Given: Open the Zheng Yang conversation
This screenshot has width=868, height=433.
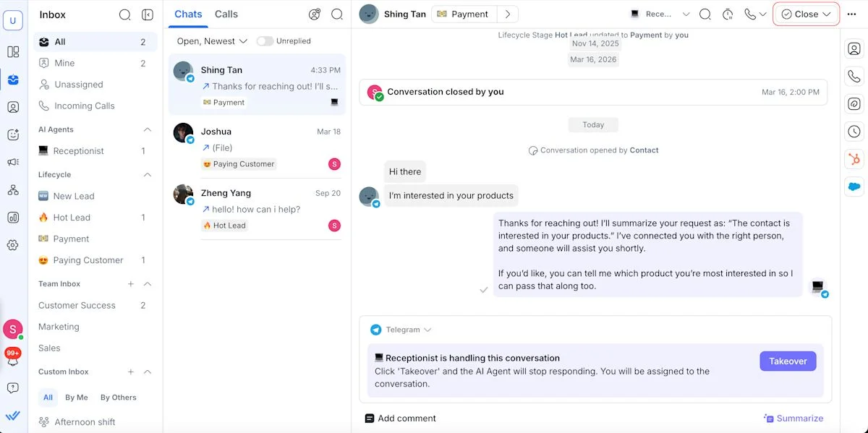Looking at the screenshot, I should coord(257,209).
